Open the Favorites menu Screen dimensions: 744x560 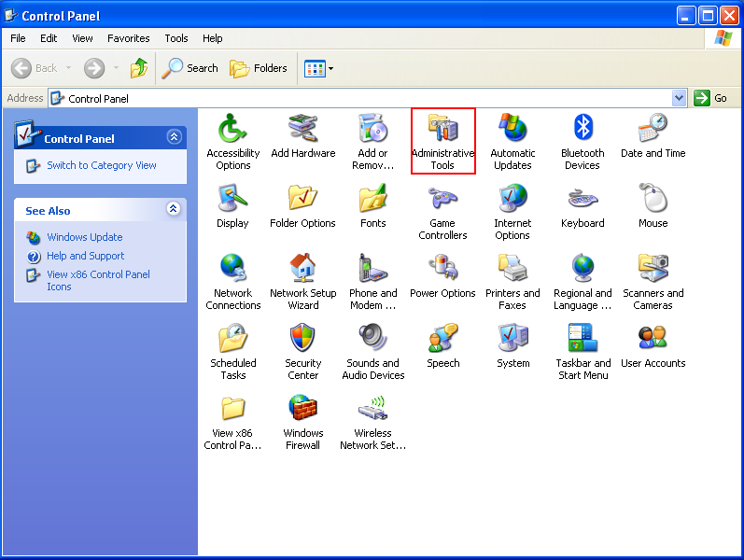pyautogui.click(x=128, y=38)
